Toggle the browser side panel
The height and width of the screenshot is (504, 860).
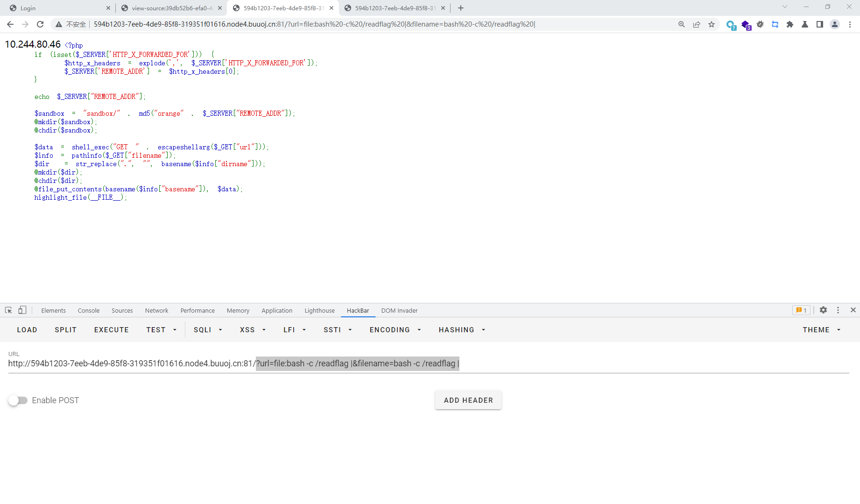coord(820,24)
